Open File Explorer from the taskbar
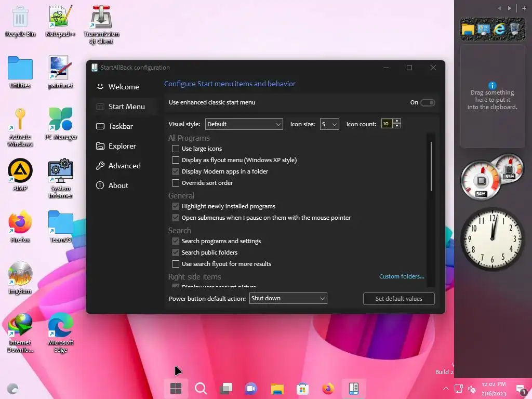The width and height of the screenshot is (532, 399). pyautogui.click(x=277, y=389)
